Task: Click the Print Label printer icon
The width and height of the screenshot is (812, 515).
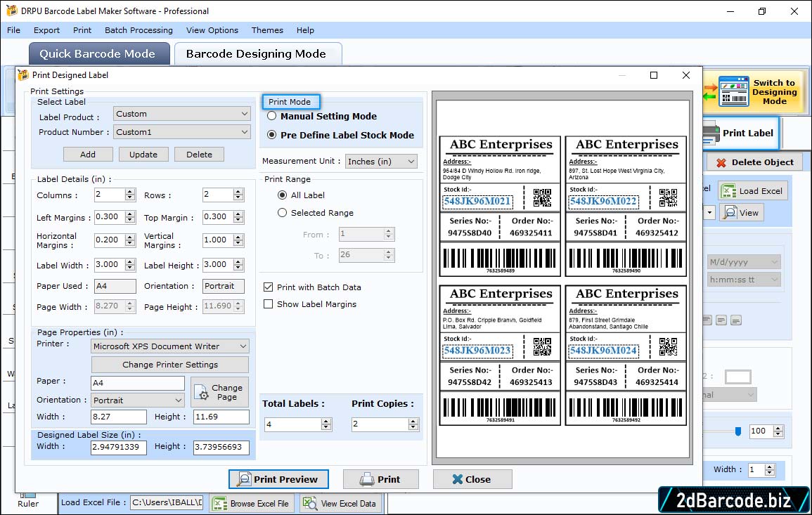Action: pos(711,133)
